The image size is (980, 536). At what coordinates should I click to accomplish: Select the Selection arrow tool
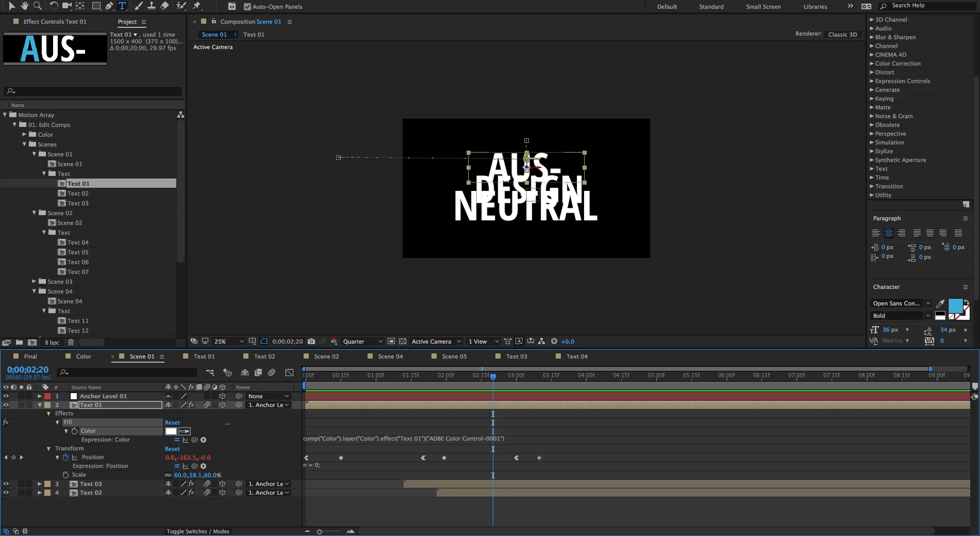(x=12, y=6)
